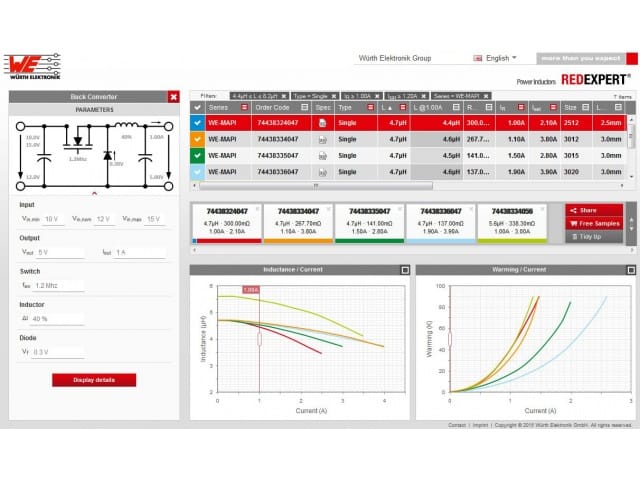Click the inductor ripple ΔI input field
This screenshot has height=480, width=640.
(58, 319)
